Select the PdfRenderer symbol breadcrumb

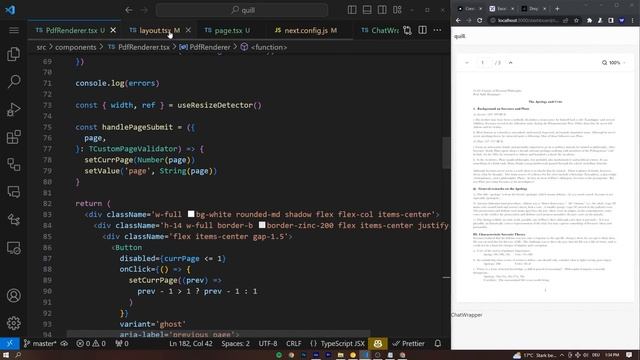point(205,47)
